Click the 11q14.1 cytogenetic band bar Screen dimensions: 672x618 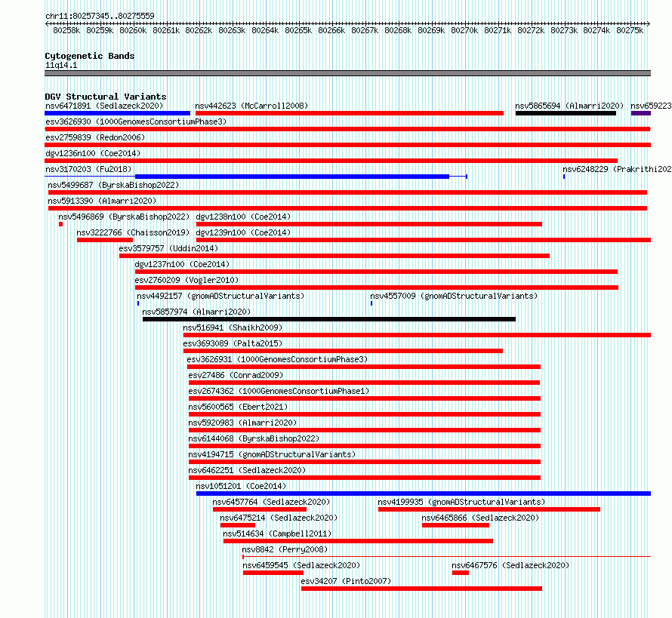[347, 73]
